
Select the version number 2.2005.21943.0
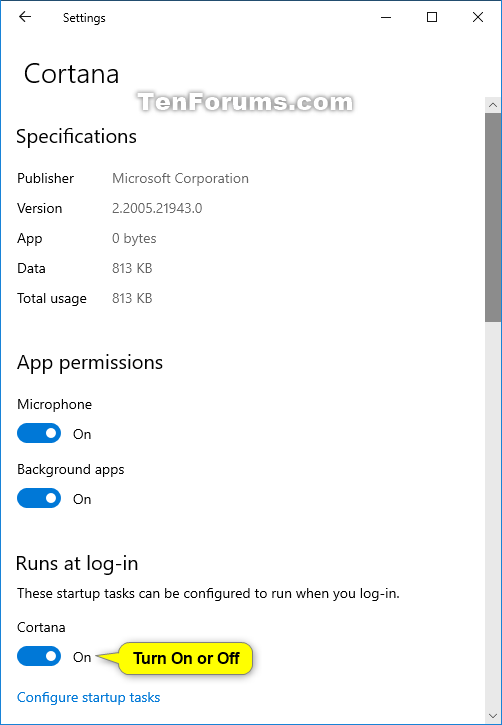click(157, 209)
